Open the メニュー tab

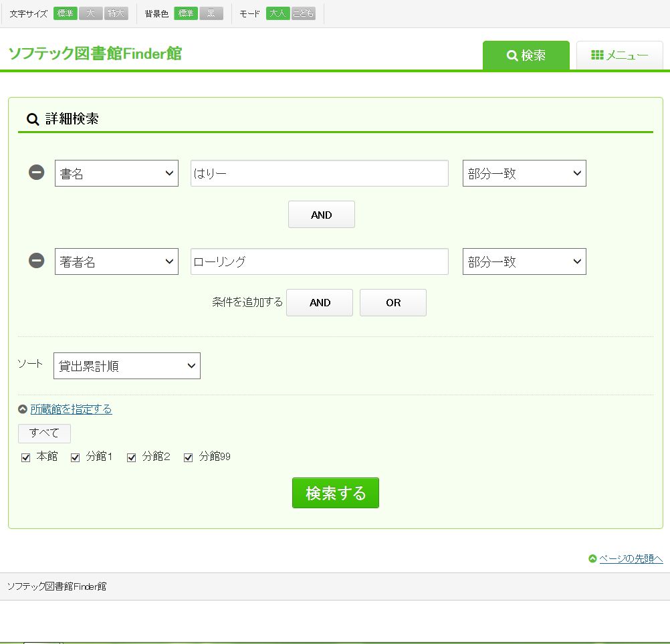pos(619,56)
